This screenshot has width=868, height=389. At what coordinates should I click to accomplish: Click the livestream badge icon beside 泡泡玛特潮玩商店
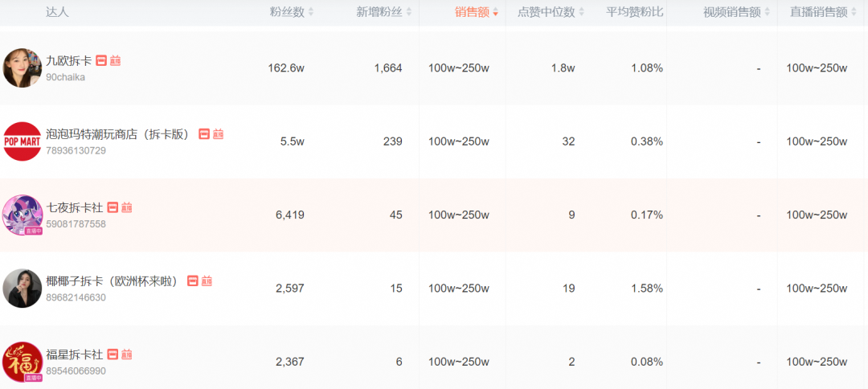coord(218,134)
